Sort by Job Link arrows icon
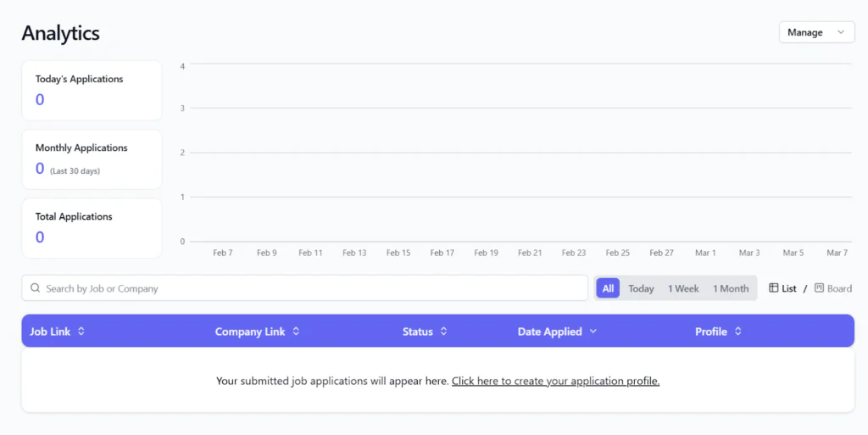 coord(81,331)
